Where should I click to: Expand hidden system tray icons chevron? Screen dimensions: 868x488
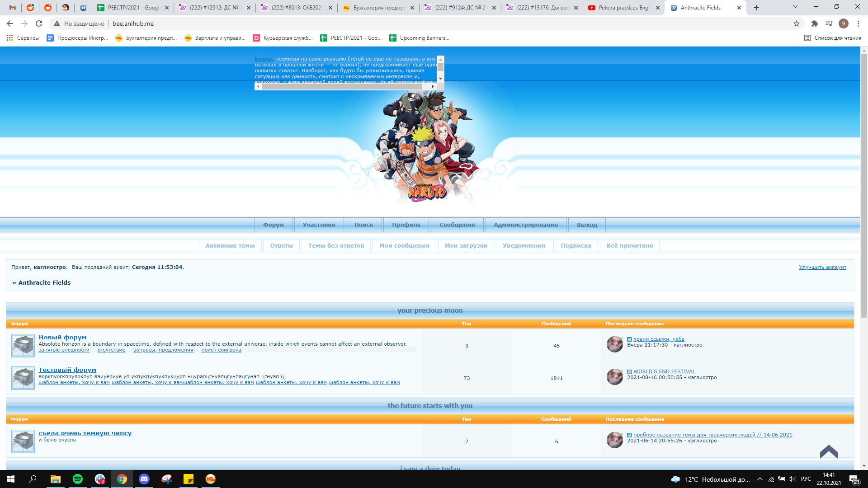[x=760, y=479]
